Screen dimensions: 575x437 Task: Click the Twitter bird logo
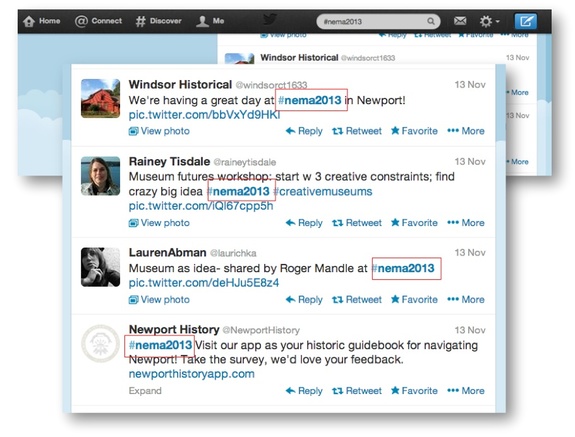(x=270, y=19)
